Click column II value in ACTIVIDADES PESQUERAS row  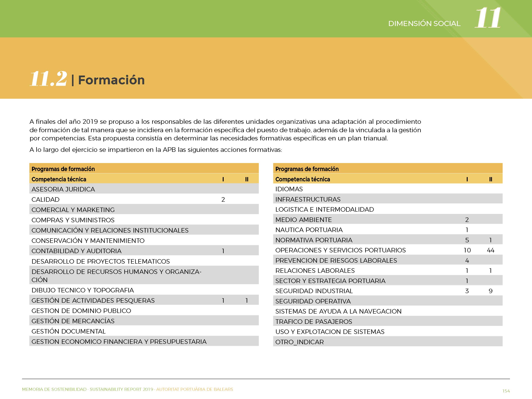tap(247, 300)
